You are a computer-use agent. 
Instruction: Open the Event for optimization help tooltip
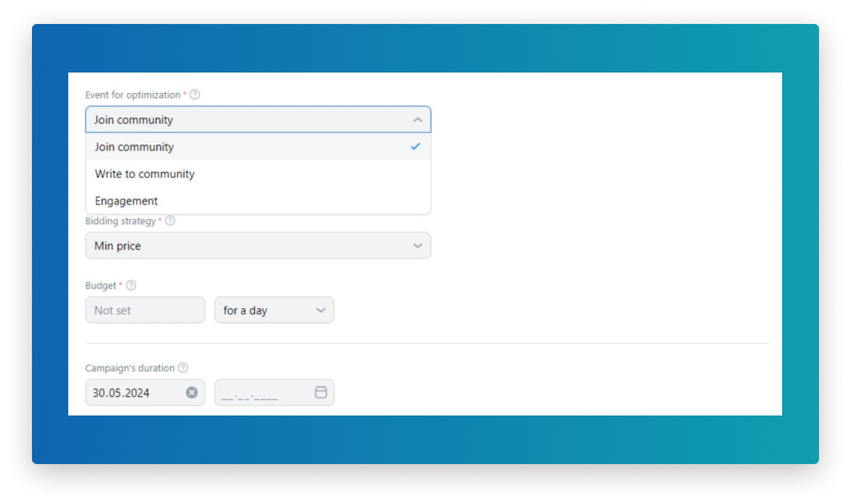194,94
